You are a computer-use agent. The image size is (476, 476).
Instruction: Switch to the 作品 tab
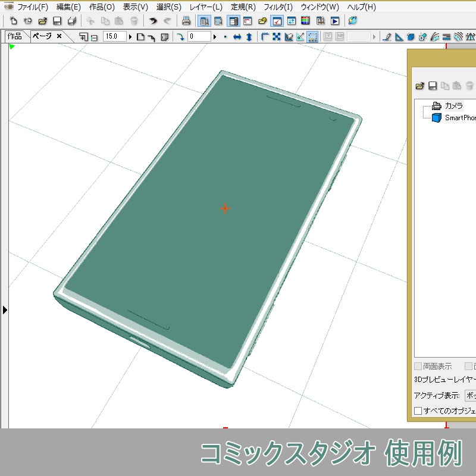(13, 36)
